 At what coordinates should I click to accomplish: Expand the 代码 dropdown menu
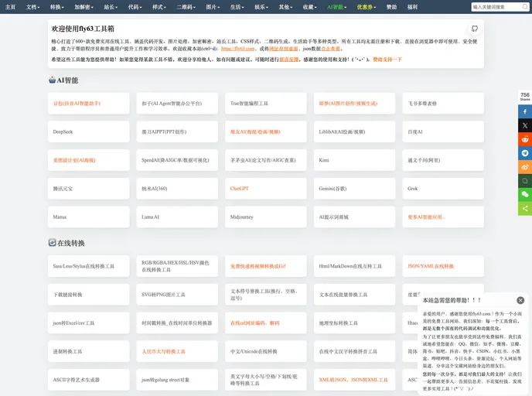point(135,7)
